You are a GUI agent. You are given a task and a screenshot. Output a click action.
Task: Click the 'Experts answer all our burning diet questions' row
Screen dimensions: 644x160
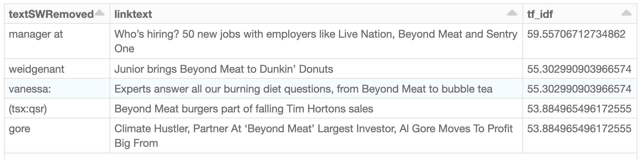point(303,89)
